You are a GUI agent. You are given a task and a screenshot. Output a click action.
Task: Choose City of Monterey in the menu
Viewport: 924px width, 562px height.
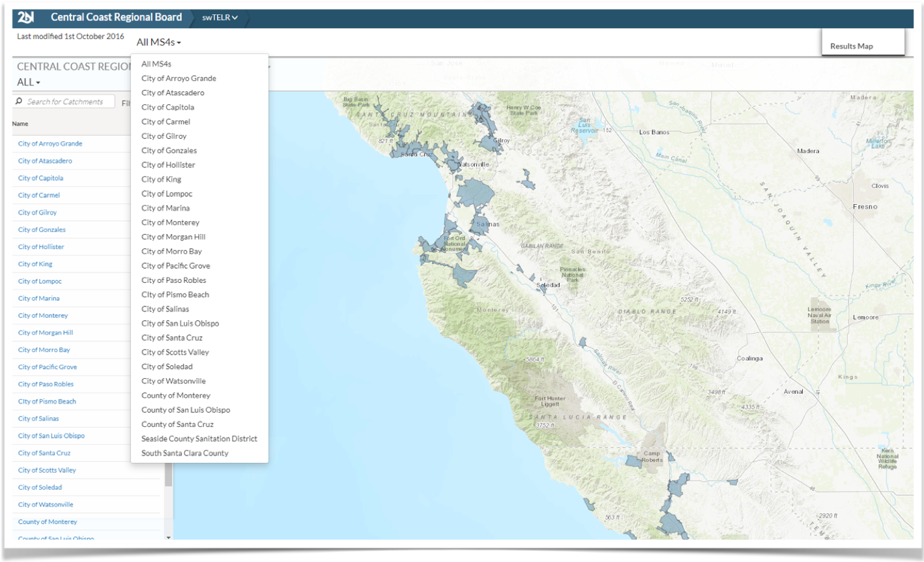(x=170, y=222)
